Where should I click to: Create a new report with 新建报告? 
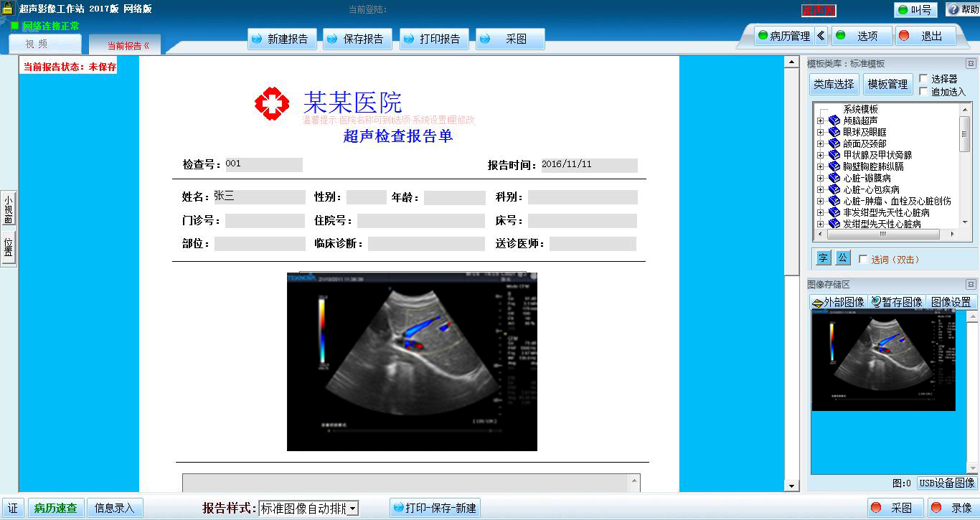coord(282,39)
